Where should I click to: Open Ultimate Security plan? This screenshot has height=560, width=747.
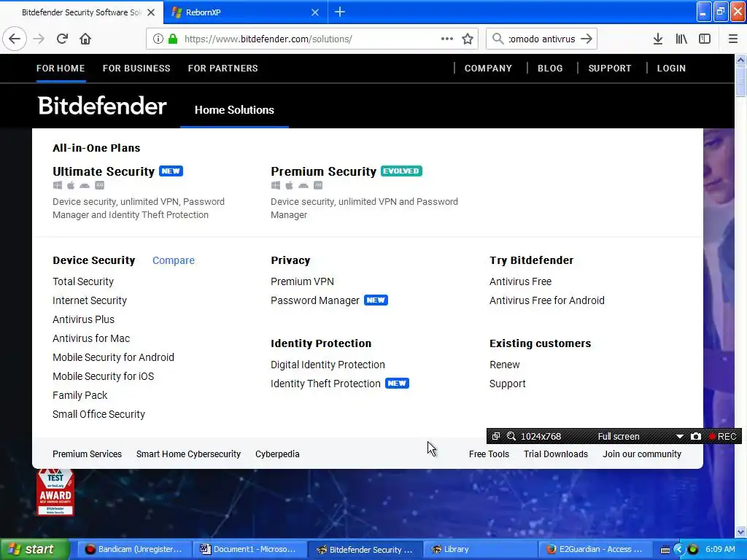click(x=104, y=171)
